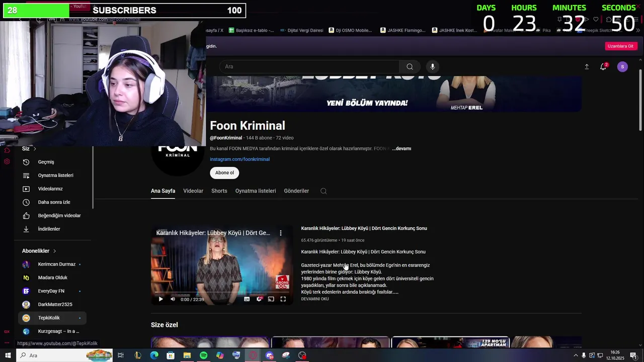644x362 pixels.
Task: Open Microsoft Edge from the taskbar
Action: tap(154, 355)
